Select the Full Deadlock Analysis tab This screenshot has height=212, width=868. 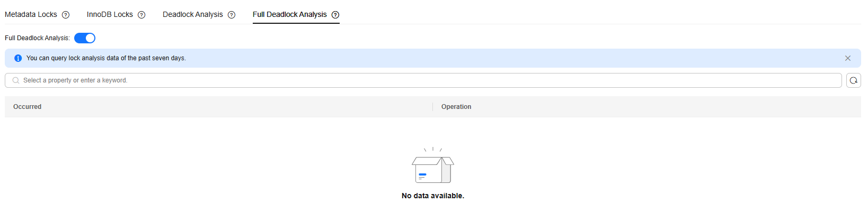[x=290, y=14]
